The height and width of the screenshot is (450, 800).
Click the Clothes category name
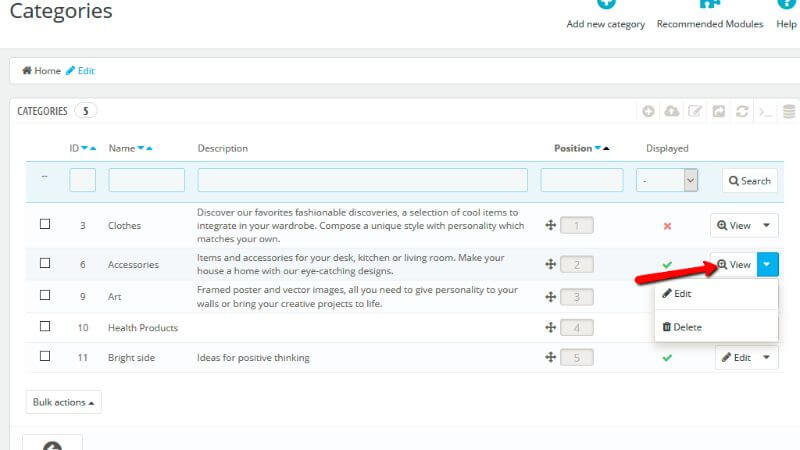(124, 226)
